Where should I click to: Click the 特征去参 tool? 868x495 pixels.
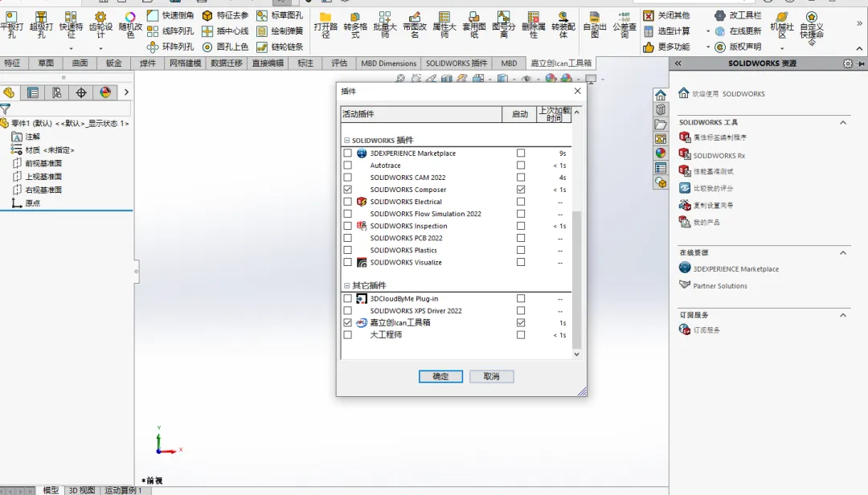[x=225, y=15]
